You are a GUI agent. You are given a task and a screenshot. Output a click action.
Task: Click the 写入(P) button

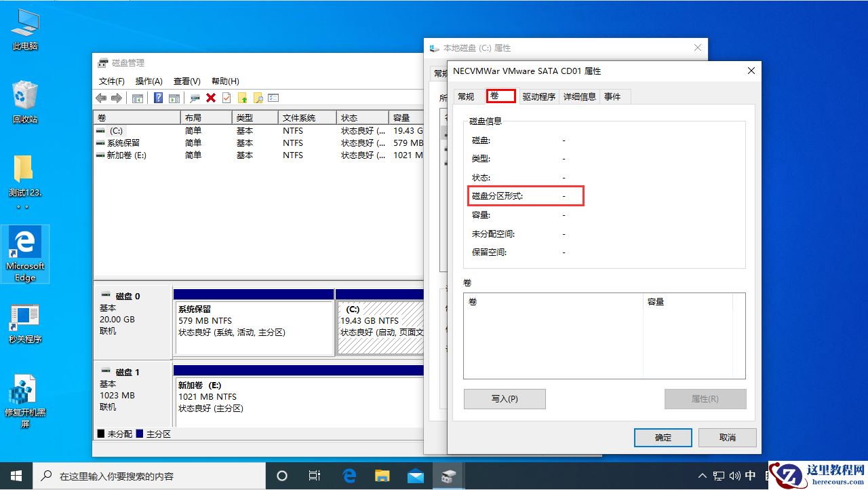pyautogui.click(x=504, y=399)
